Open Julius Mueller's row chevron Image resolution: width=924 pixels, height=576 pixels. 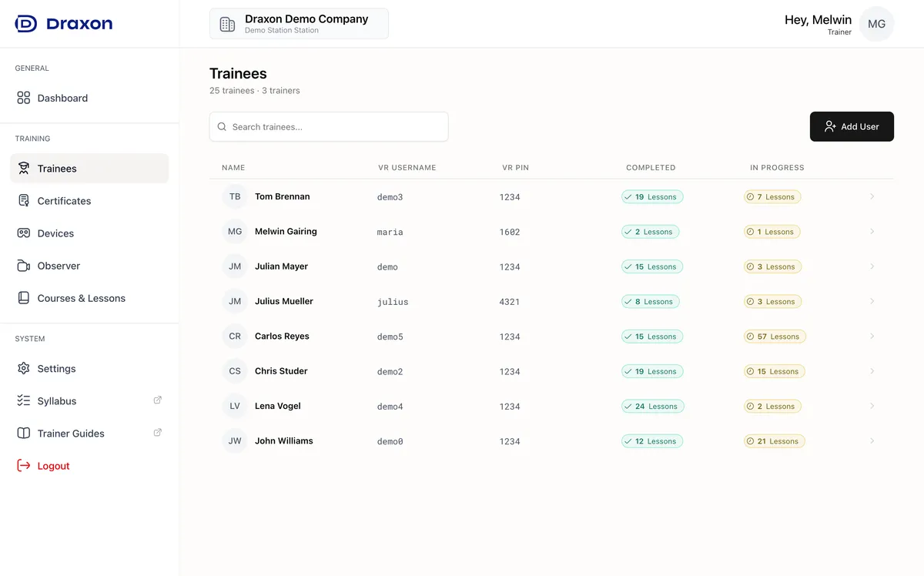[x=872, y=301]
